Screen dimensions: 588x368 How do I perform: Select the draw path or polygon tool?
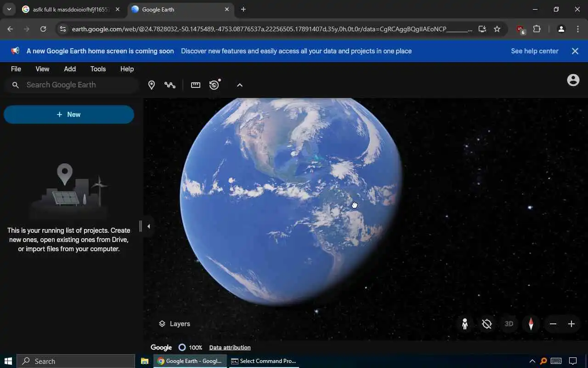(170, 85)
